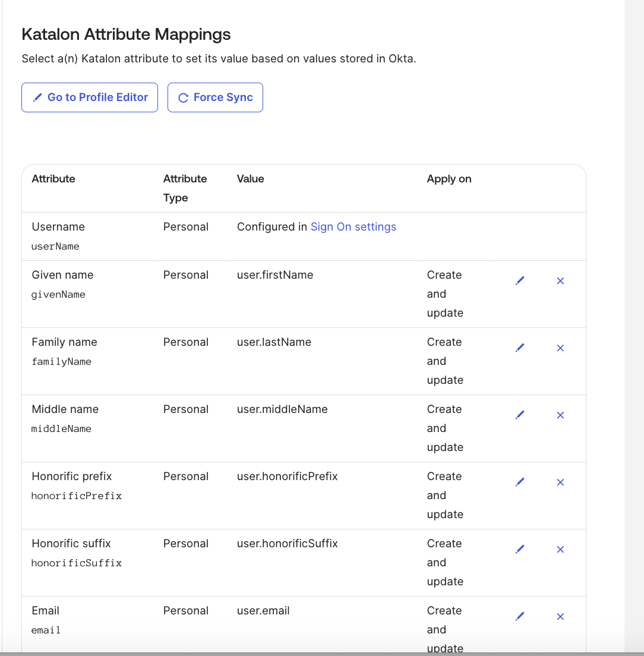Click the Middle name attribute label
The height and width of the screenshot is (656, 644).
(65, 409)
